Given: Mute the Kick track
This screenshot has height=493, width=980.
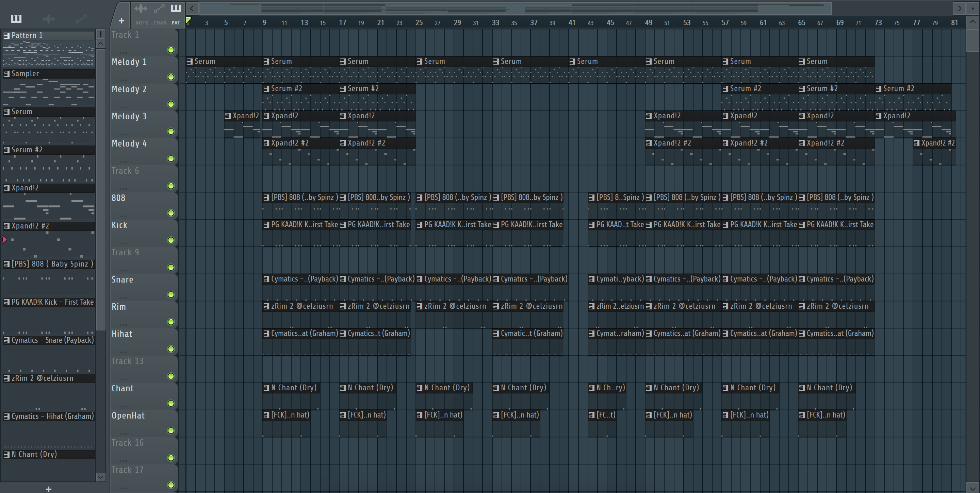Looking at the screenshot, I should click(171, 240).
